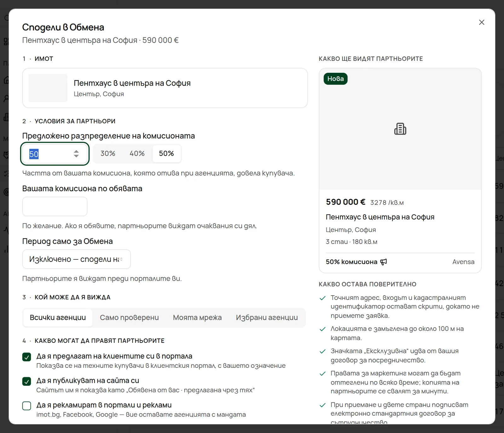Choose the Моята мрежа visibility tab

pos(197,318)
